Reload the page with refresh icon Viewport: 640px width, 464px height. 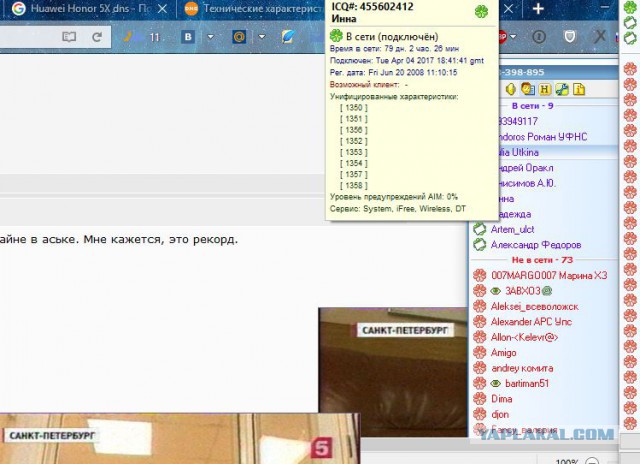(97, 37)
